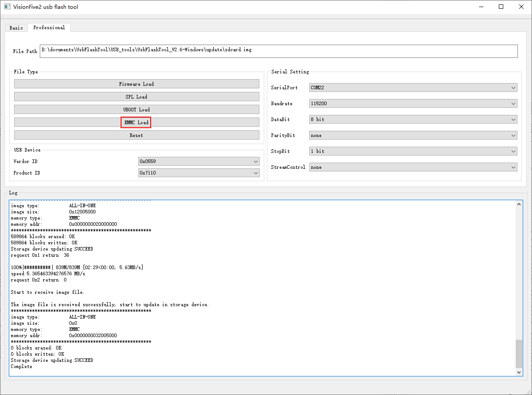Click the 'image size: 0x0' log line
Screen dimensions: 532x395
click(44, 323)
